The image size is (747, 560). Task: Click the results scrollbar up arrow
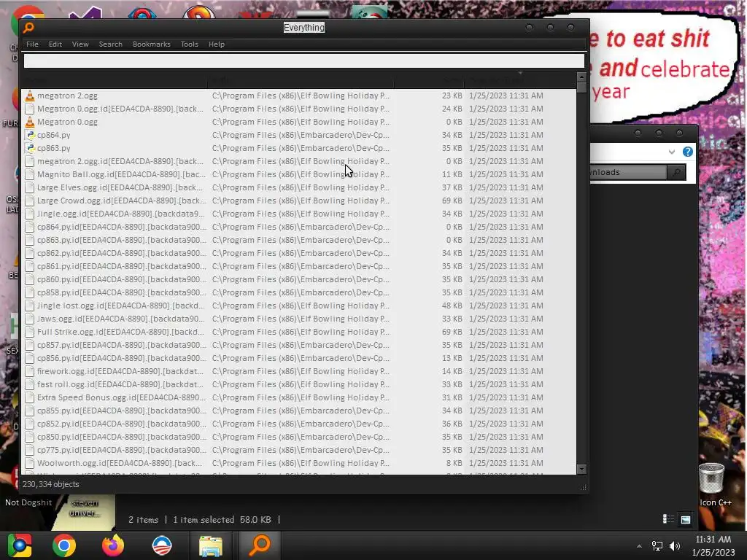[x=581, y=77]
